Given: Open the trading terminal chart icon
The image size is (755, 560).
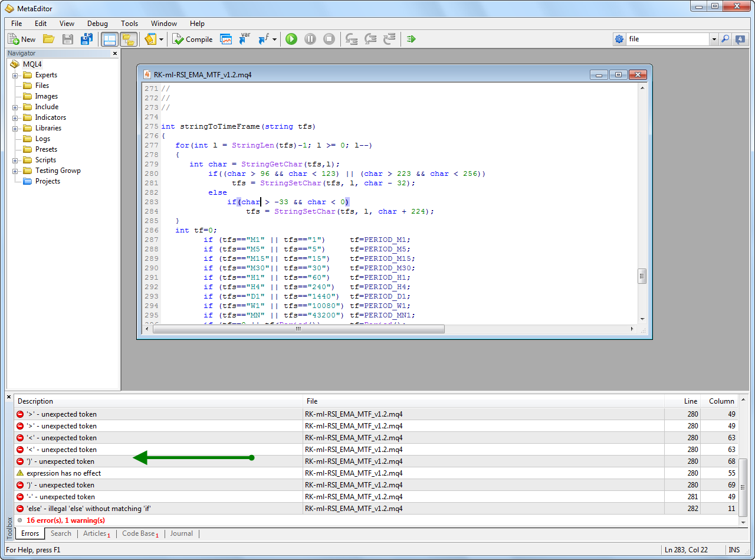Looking at the screenshot, I should pyautogui.click(x=226, y=39).
